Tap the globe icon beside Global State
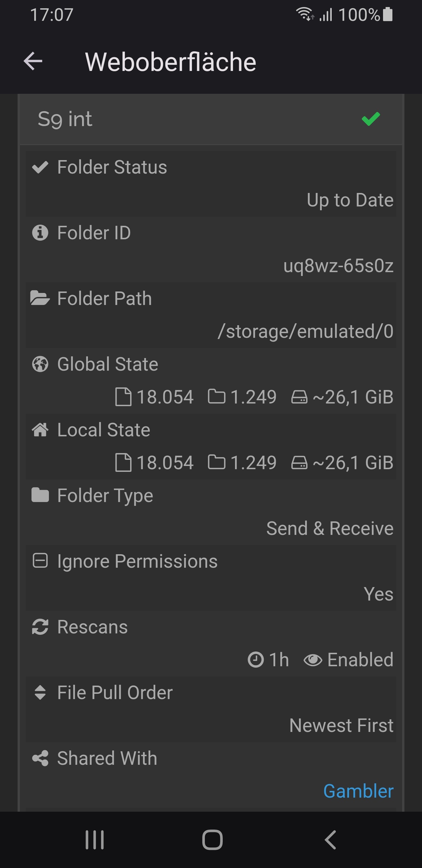Viewport: 422px width, 868px height. click(40, 364)
